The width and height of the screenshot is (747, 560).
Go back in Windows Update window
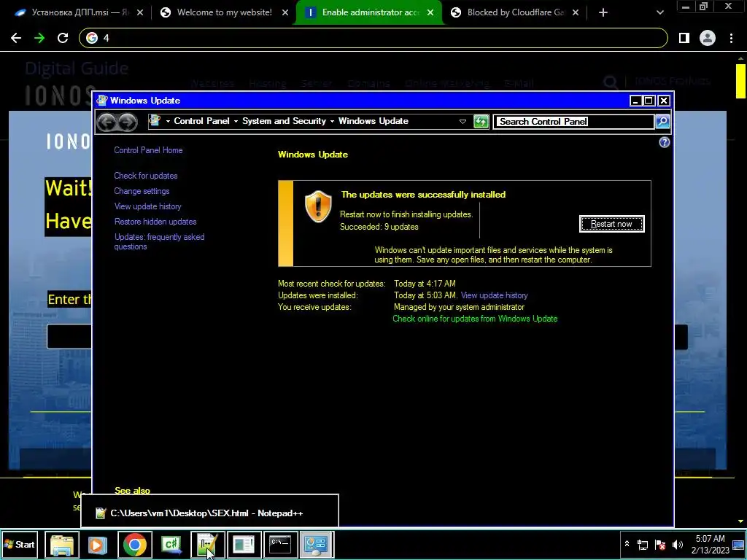click(x=107, y=122)
